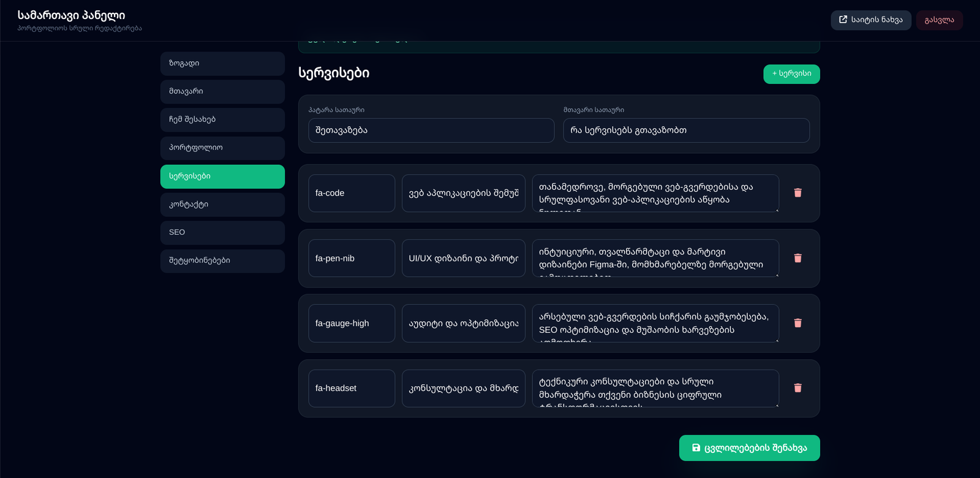Image resolution: width=980 pixels, height=478 pixels.
Task: Delete the fa-gauge-high service row
Action: point(797,323)
